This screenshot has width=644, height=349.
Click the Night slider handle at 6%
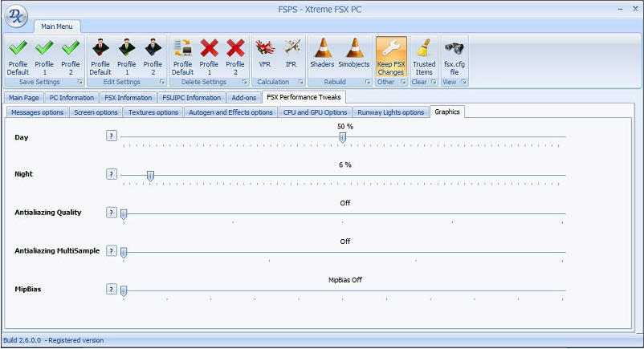click(x=150, y=177)
